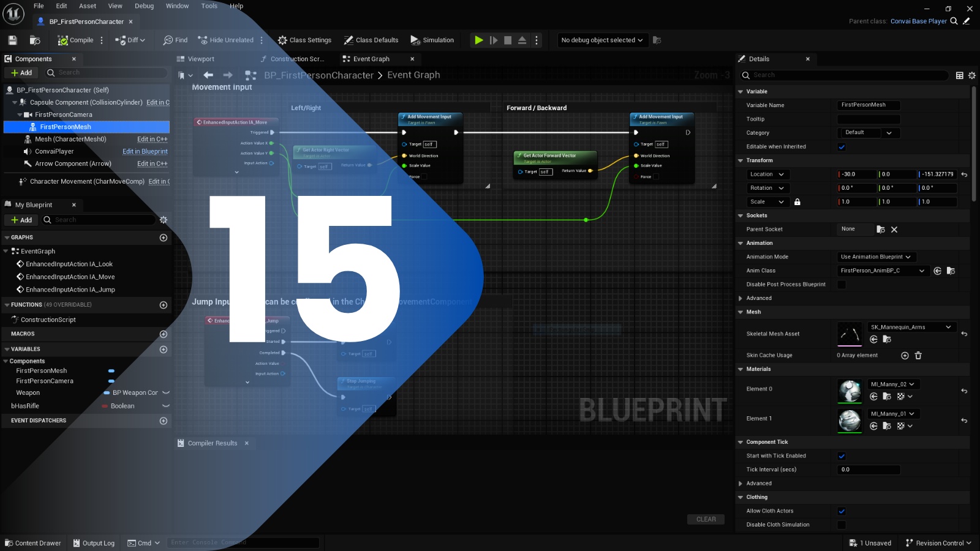Toggle the Scale lock icon
Viewport: 980px width, 551px height.
797,202
